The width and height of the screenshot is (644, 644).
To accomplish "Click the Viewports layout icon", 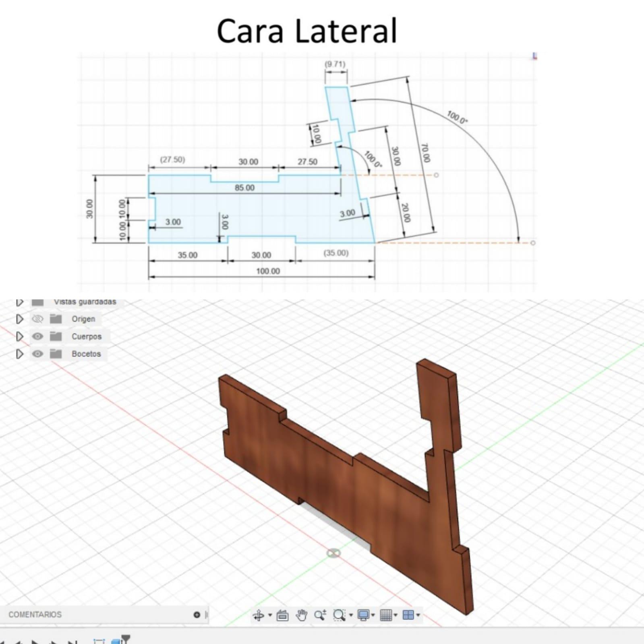I will [x=408, y=615].
